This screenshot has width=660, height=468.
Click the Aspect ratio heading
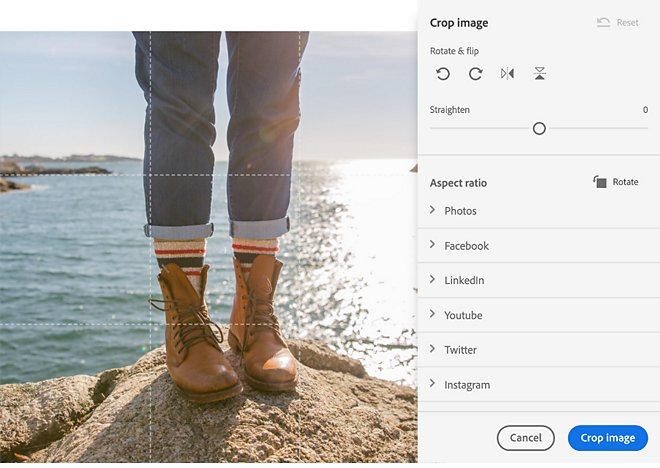(x=458, y=183)
